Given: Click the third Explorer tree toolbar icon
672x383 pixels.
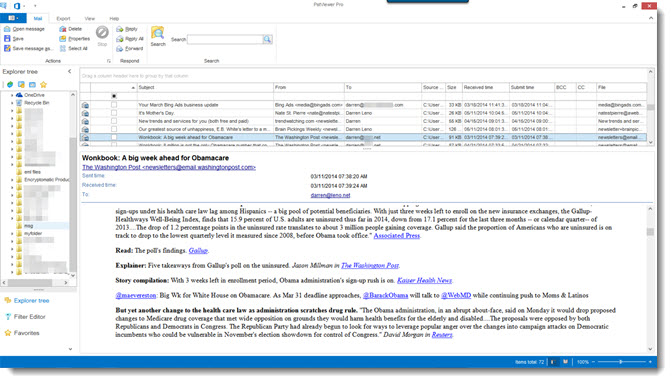Looking at the screenshot, I should (32, 84).
